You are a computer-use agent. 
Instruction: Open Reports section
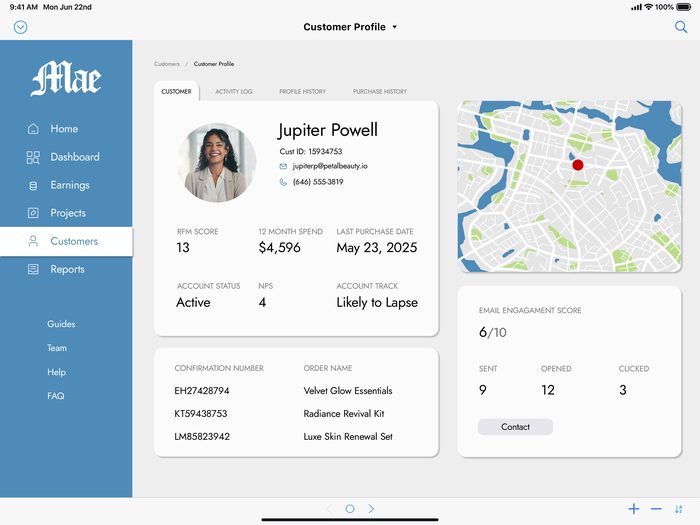click(66, 269)
